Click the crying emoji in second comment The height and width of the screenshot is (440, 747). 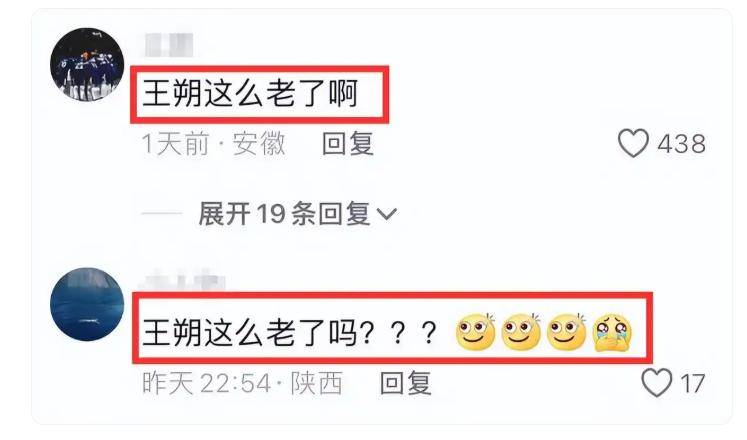click(x=612, y=332)
